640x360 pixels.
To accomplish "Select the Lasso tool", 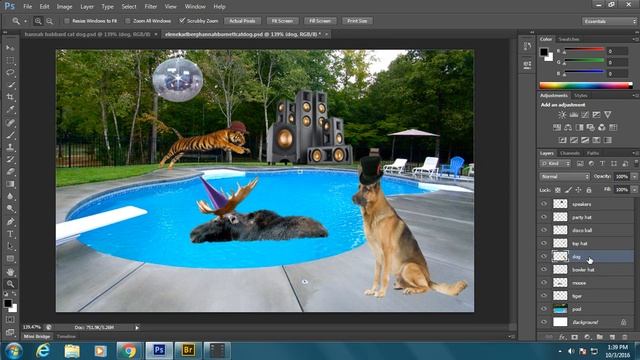I will [x=10, y=73].
